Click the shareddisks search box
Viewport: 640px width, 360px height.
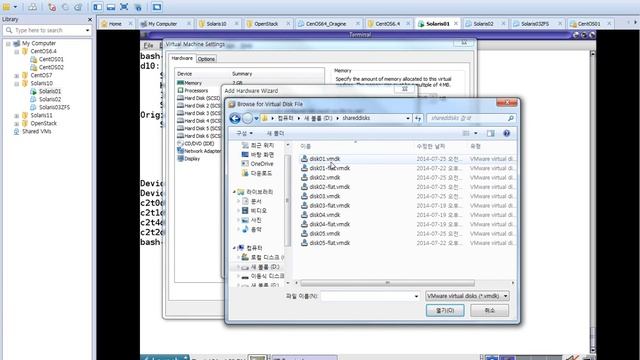(471, 118)
